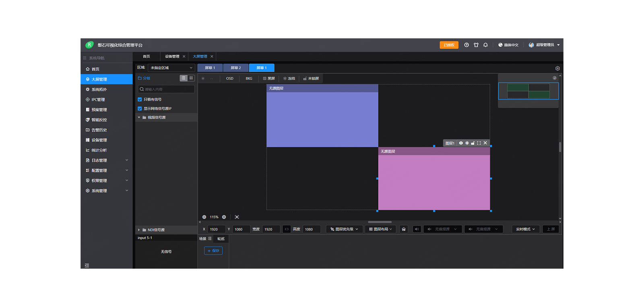Toggle the 只看有信号 checkbox

pyautogui.click(x=140, y=100)
